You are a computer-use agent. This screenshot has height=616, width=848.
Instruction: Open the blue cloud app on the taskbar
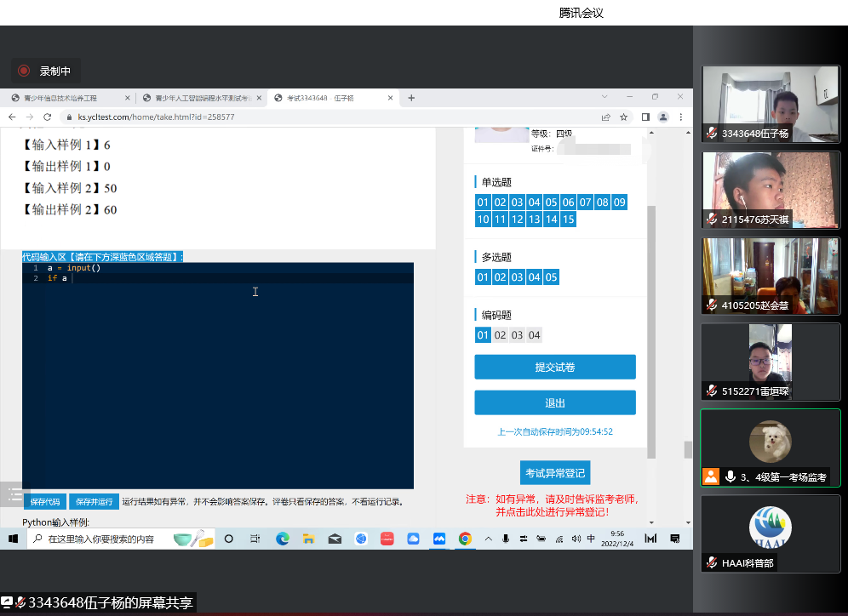tap(413, 539)
